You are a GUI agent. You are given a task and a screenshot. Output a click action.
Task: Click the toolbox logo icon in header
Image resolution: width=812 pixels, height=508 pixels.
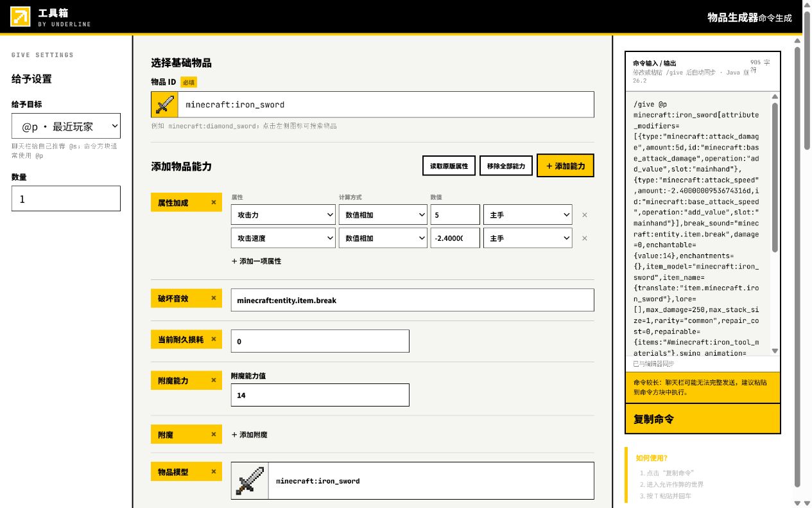coord(20,17)
